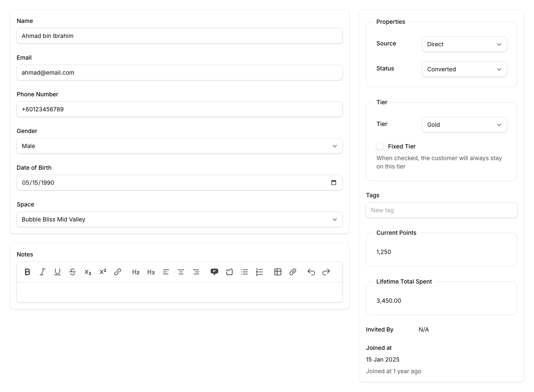The height and width of the screenshot is (392, 534).
Task: Enable the Fixed Tier checkbox
Action: [380, 146]
